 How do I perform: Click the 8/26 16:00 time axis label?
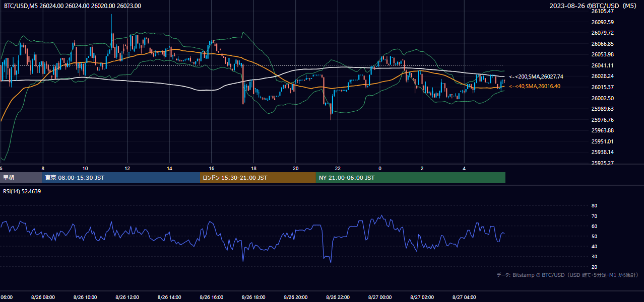[212, 297]
